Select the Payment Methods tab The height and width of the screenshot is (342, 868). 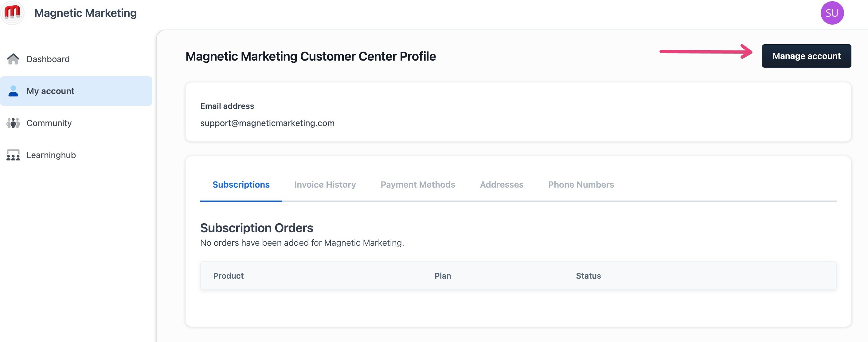(x=417, y=185)
